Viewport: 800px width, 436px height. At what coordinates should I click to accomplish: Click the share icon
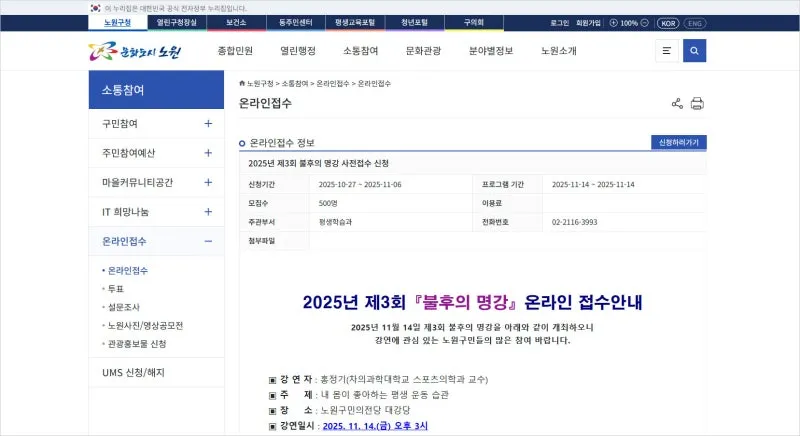677,103
